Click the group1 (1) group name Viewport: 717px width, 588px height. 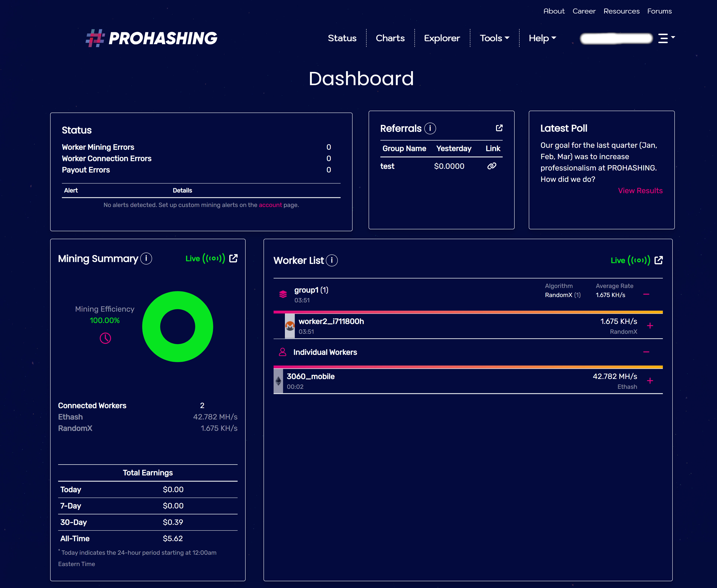point(311,290)
